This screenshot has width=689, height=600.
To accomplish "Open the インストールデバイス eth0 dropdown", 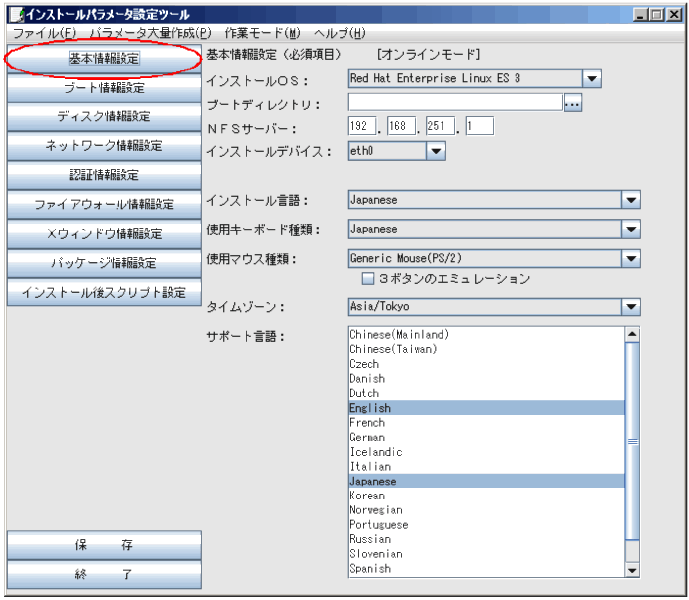I will click(x=435, y=151).
